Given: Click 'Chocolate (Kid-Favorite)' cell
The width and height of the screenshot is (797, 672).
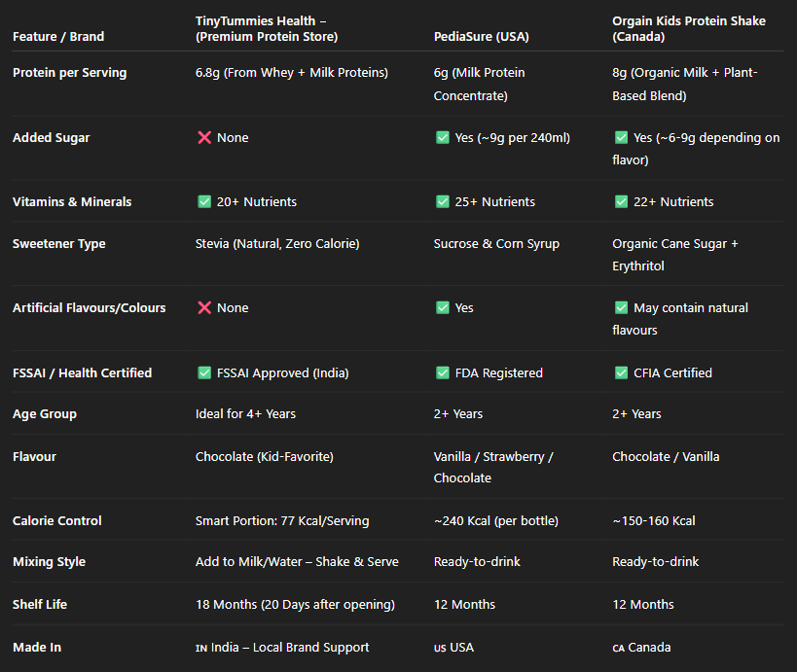Looking at the screenshot, I should point(265,457).
